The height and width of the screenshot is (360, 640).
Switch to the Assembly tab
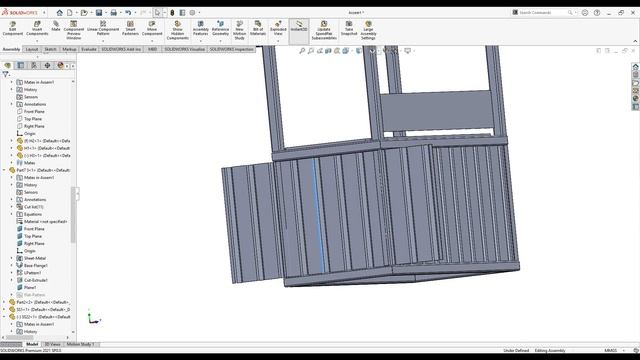click(x=11, y=49)
